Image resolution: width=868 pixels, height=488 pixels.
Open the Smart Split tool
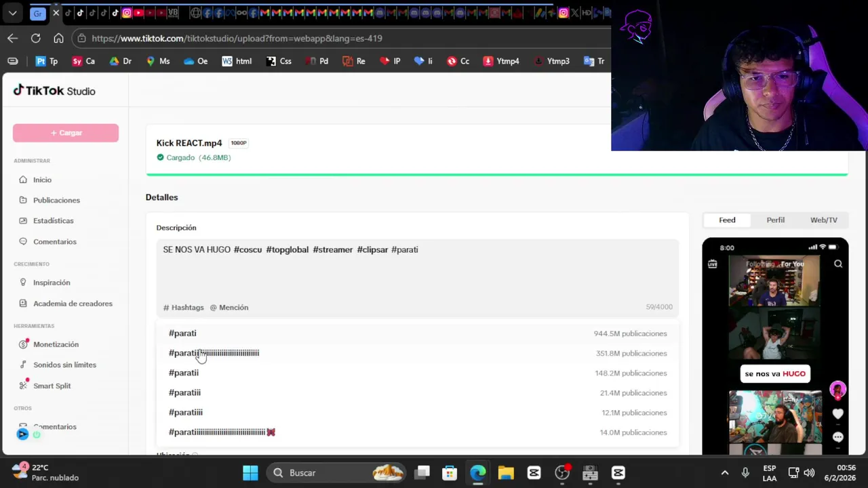pyautogui.click(x=52, y=386)
